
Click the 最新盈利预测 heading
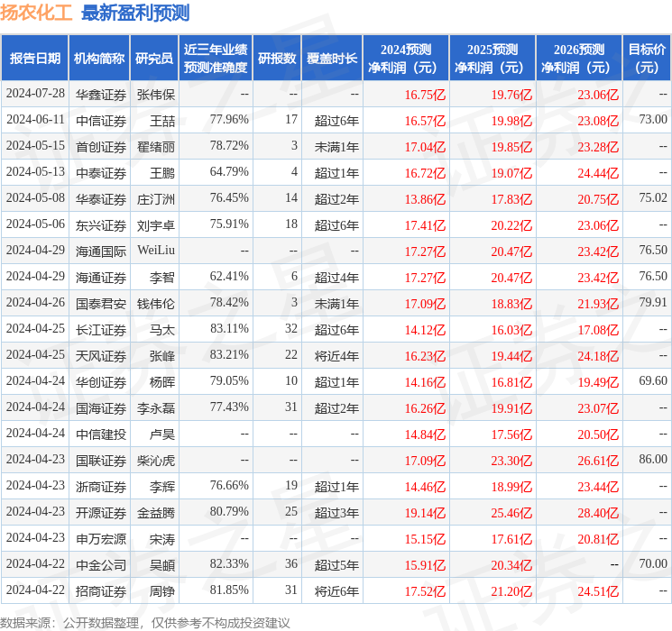click(135, 13)
